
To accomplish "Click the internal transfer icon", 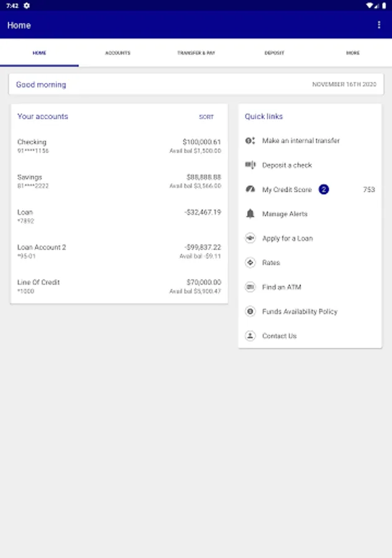I will click(250, 141).
